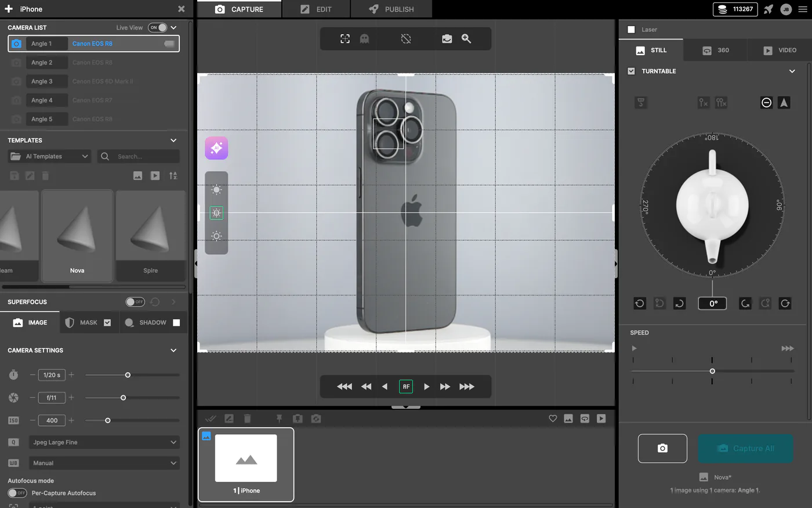
Task: Collapse the Templates section chevron
Action: coord(173,140)
